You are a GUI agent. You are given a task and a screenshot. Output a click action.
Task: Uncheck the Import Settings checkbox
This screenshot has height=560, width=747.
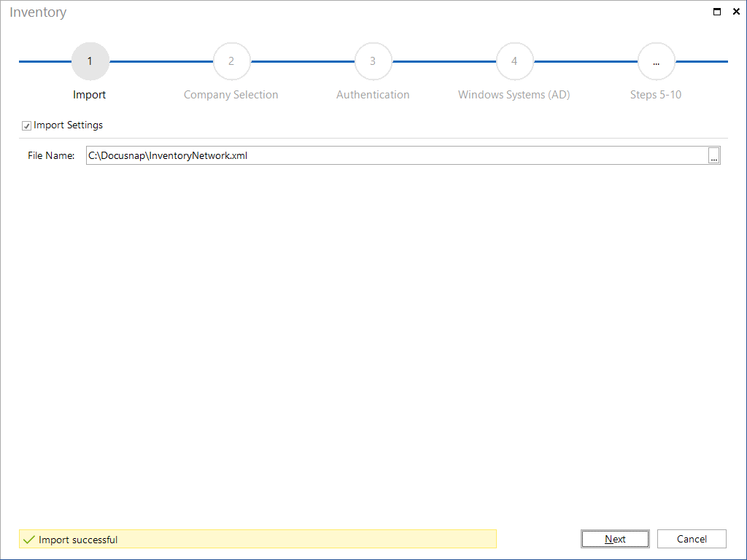(x=27, y=125)
